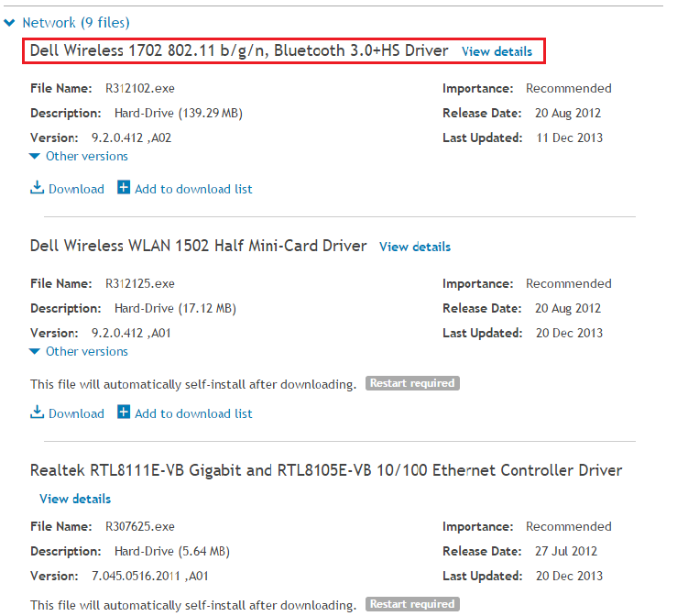Click plus icon for Dell Wireless 1702 driver
The width and height of the screenshot is (688, 616).
(x=124, y=187)
